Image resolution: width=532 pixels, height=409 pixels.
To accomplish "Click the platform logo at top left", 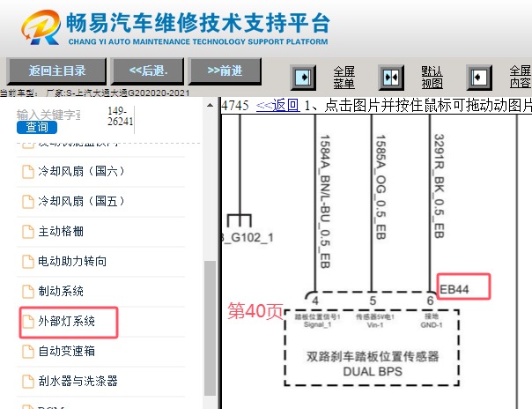I will point(41,27).
